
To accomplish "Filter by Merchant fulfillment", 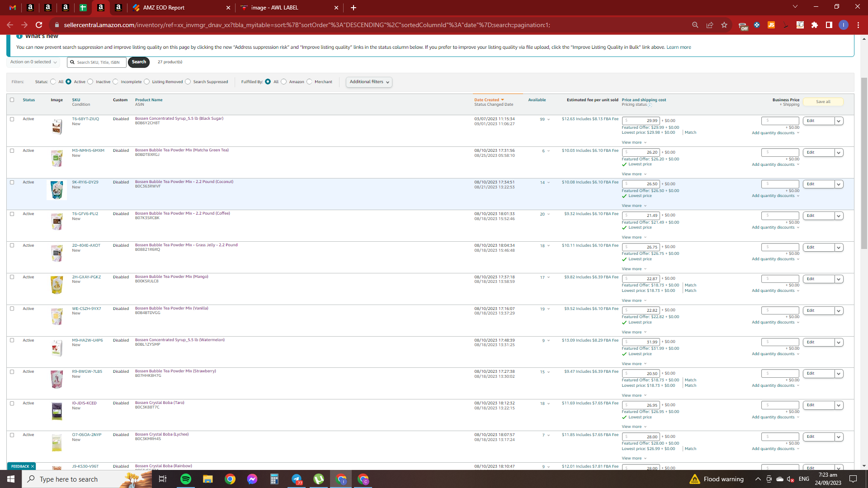I will coord(309,82).
